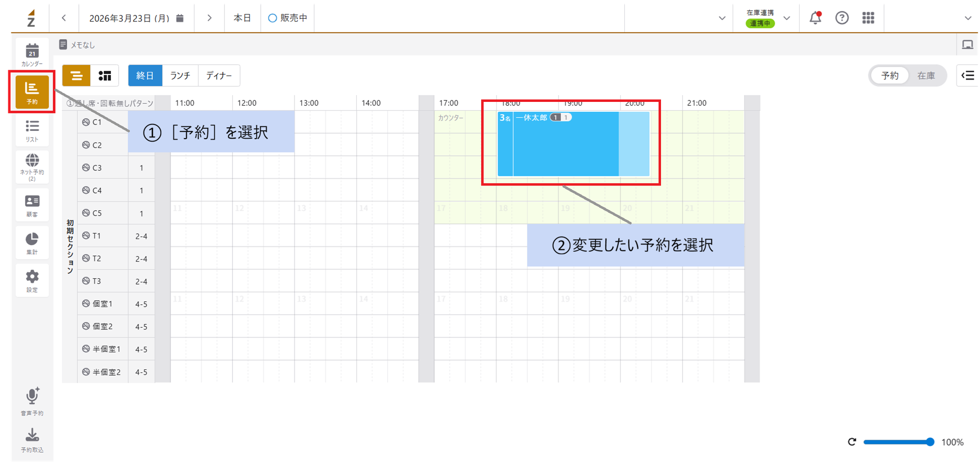
Task: Click the refresh zoom reset icon
Action: click(x=852, y=442)
